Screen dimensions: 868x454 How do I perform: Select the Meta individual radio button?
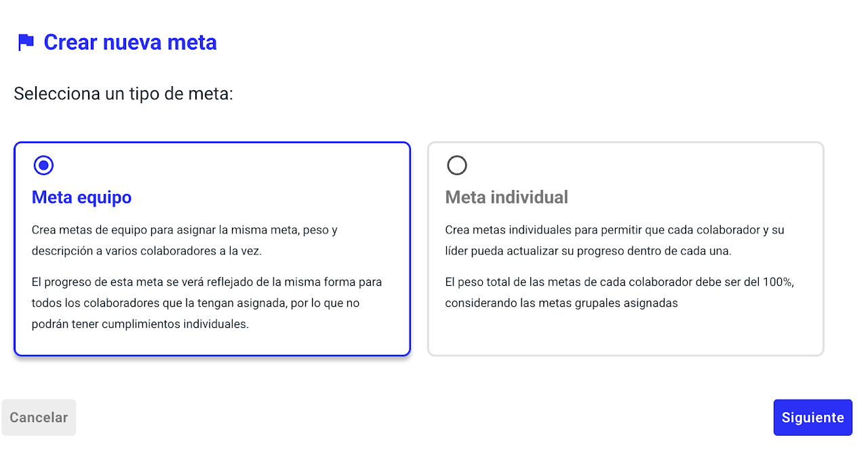[457, 165]
